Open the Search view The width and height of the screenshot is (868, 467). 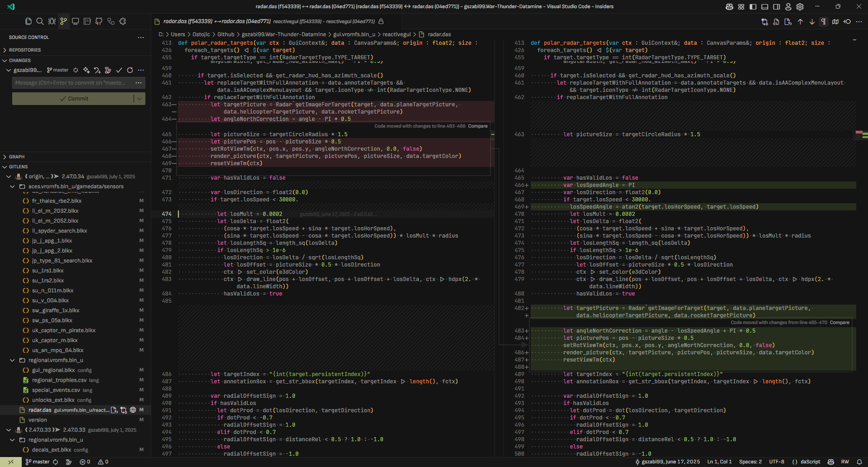(40, 21)
